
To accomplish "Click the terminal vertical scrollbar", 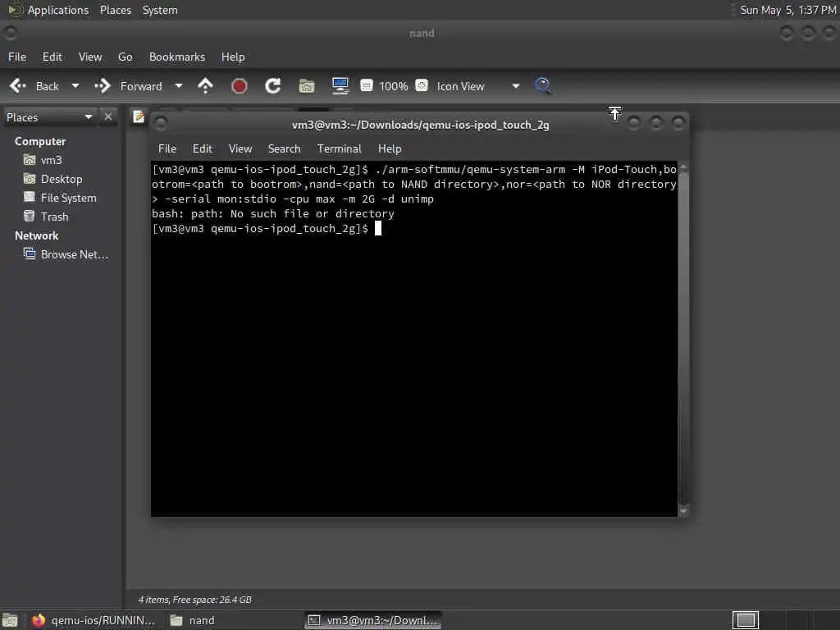I will pyautogui.click(x=683, y=339).
